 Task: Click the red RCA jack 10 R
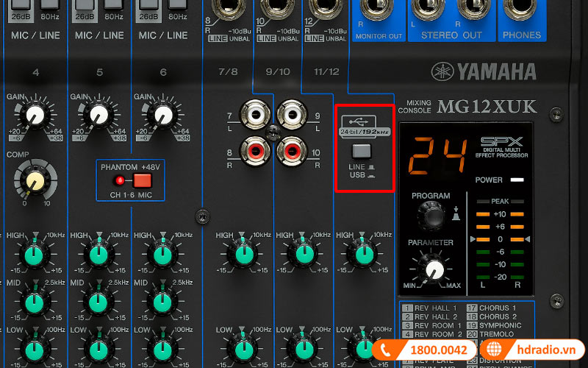click(292, 152)
